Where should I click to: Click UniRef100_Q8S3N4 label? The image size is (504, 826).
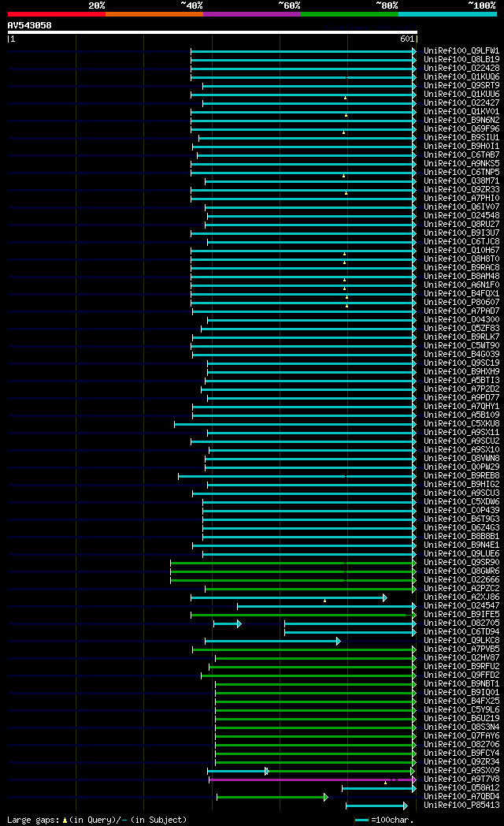(461, 727)
